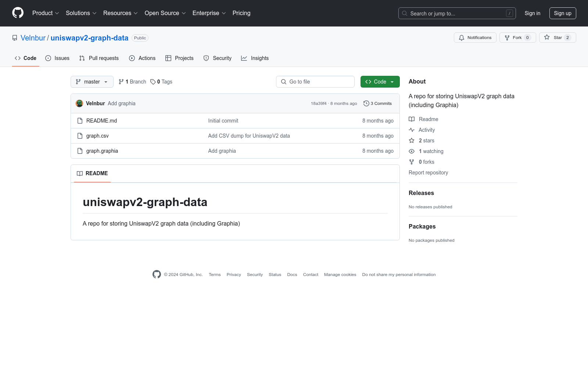The width and height of the screenshot is (588, 368).
Task: Click the Sign in link
Action: pos(533,13)
